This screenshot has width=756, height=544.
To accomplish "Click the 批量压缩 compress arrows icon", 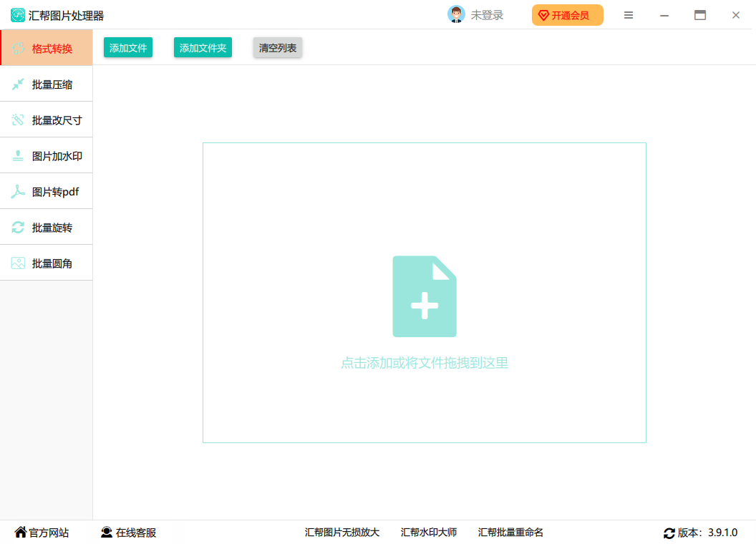I will [18, 84].
